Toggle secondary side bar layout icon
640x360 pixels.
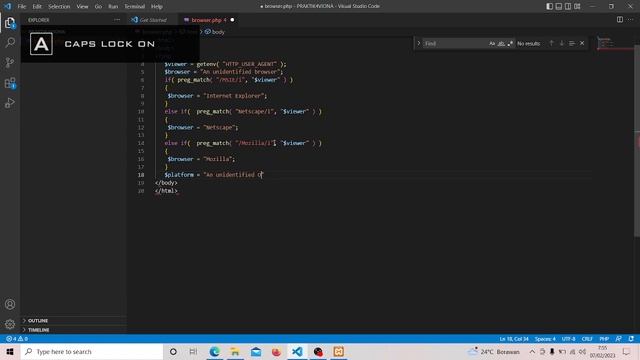pos(568,6)
